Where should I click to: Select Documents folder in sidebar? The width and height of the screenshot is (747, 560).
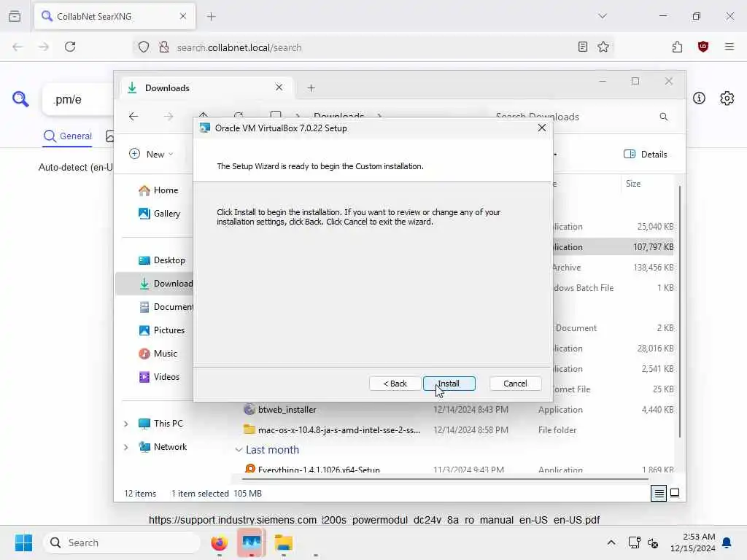click(166, 307)
